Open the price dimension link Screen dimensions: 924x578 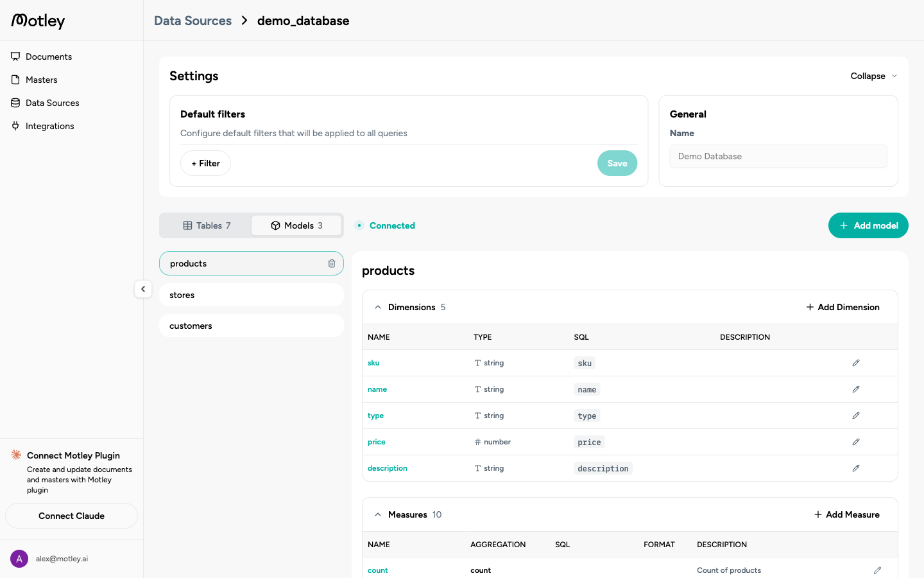tap(377, 442)
